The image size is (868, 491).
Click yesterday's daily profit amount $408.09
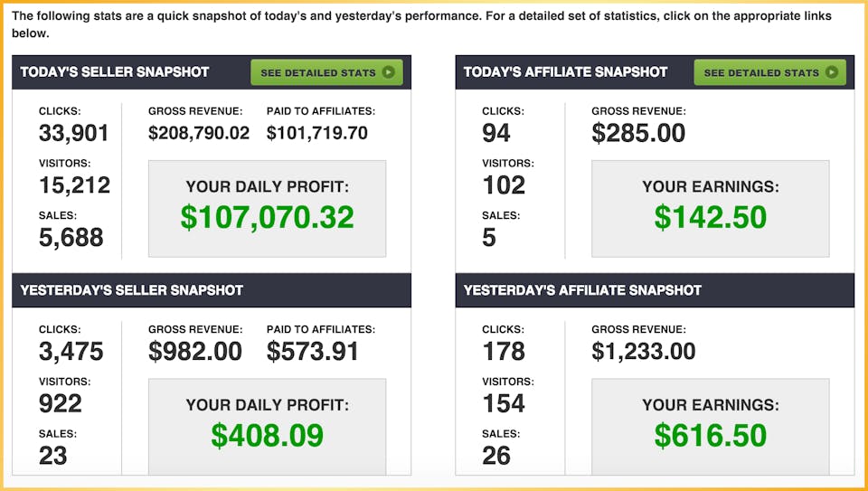pyautogui.click(x=268, y=436)
